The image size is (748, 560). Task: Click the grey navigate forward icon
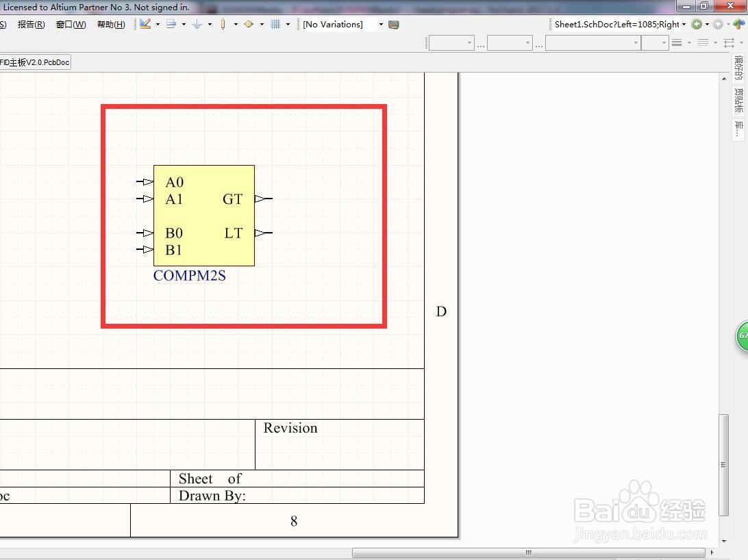coord(718,25)
